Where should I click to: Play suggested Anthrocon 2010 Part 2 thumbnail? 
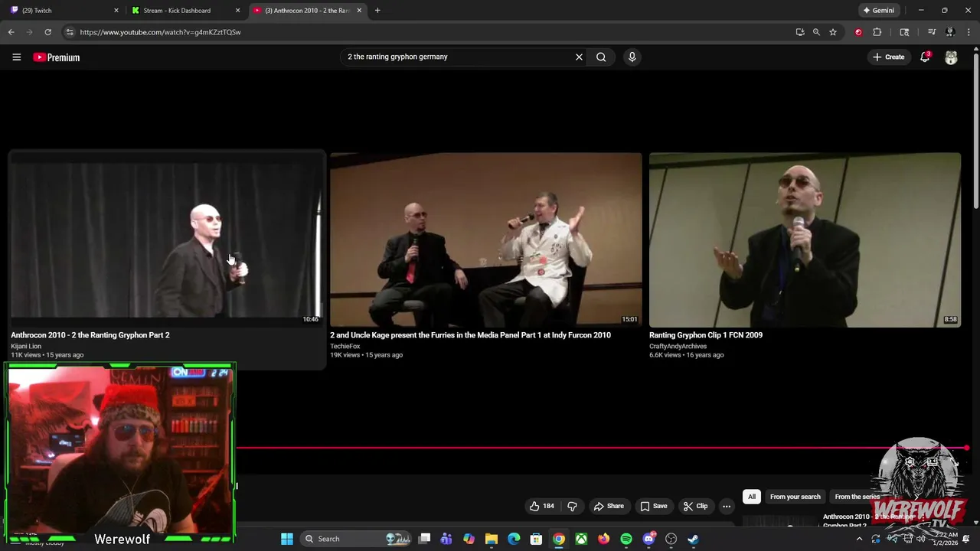coord(166,240)
